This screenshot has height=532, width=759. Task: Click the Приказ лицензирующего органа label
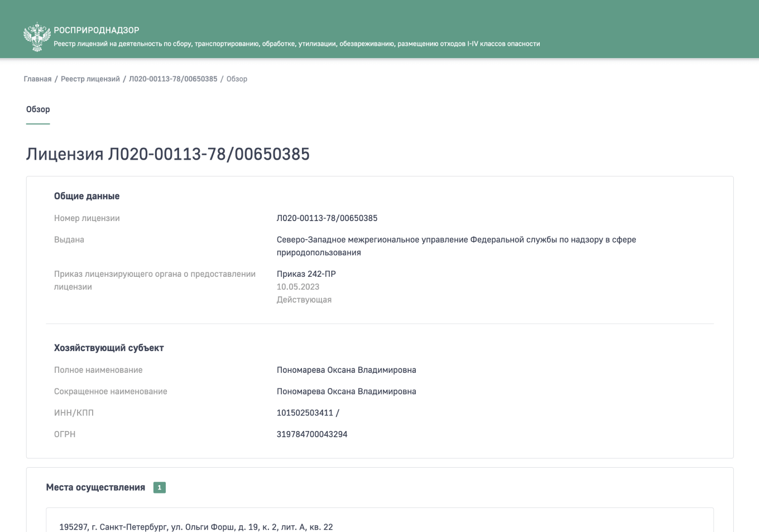[155, 280]
